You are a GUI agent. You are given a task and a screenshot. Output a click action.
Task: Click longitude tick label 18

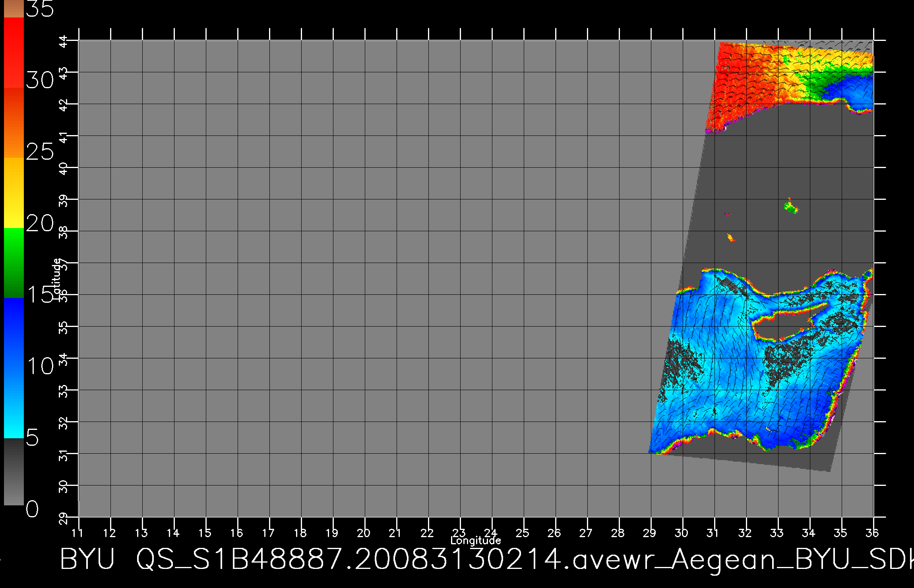tap(300, 533)
